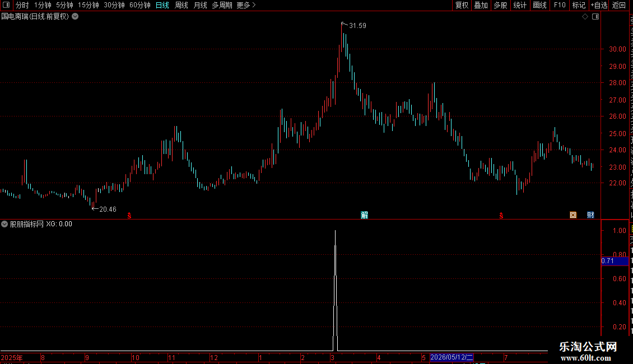Expand the 股朋指标网 indicator dropdown arrow
633x364 pixels.
pyautogui.click(x=4, y=224)
